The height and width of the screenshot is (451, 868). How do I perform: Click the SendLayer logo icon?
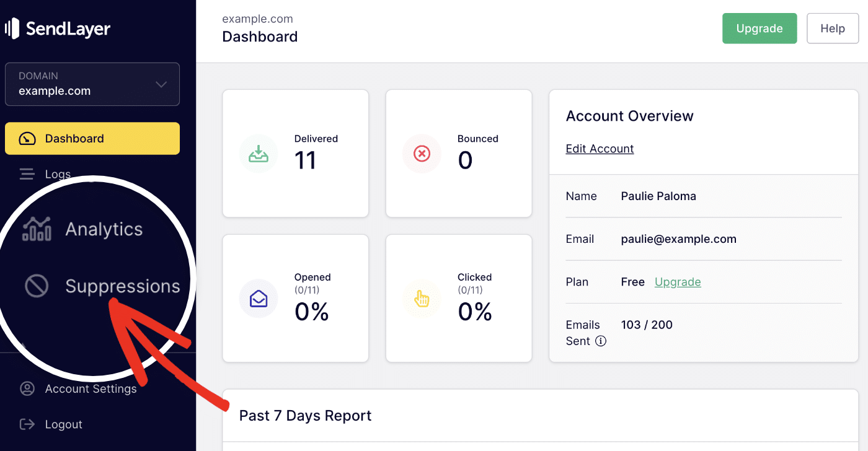pyautogui.click(x=11, y=28)
